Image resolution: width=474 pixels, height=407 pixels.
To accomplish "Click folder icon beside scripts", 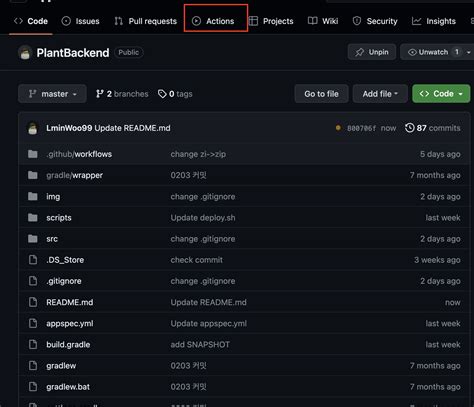I will tap(33, 217).
